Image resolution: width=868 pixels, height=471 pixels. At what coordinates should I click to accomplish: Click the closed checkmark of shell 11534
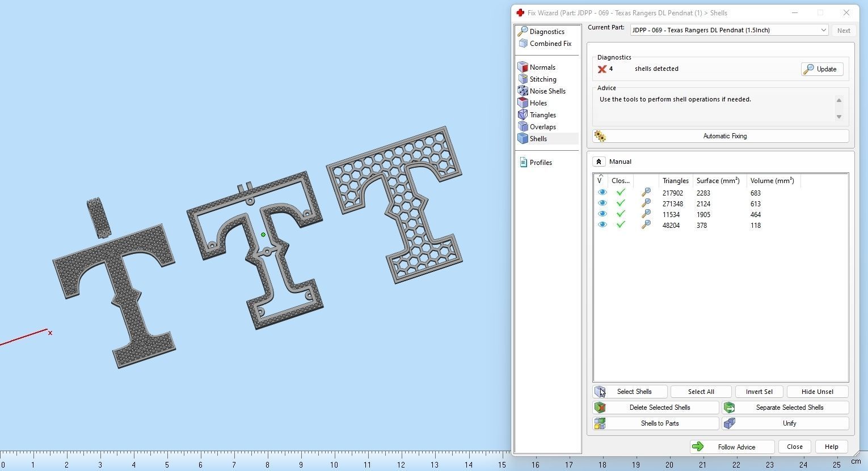pos(621,214)
